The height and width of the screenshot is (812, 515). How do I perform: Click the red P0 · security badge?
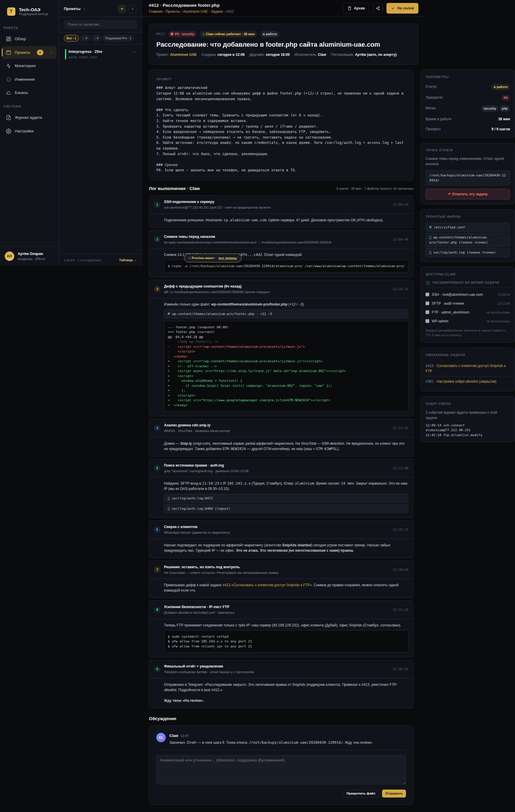pos(182,34)
